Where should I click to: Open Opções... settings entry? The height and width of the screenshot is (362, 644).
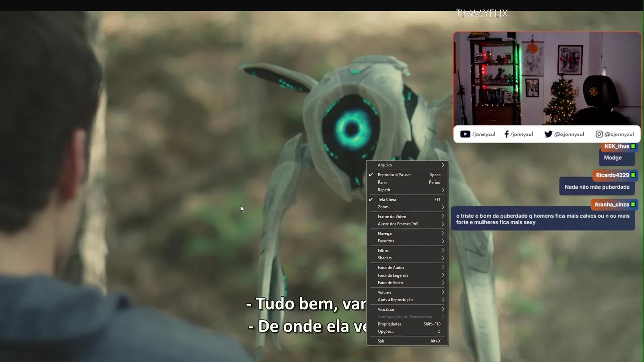tap(407, 332)
